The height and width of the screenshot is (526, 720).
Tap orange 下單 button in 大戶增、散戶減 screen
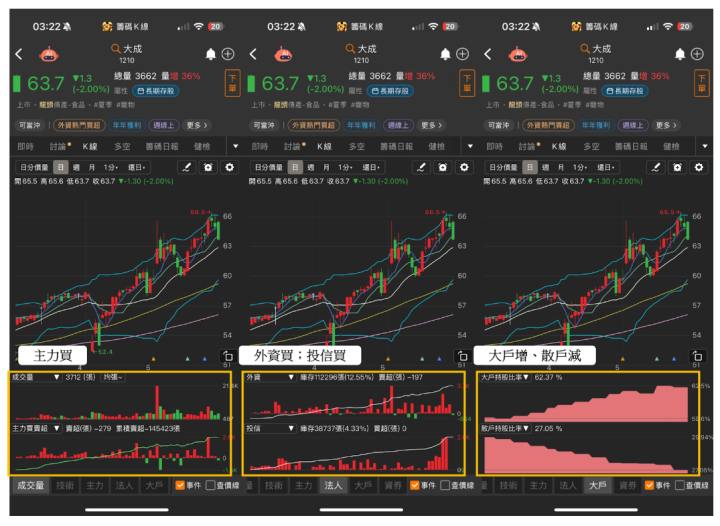[x=702, y=83]
